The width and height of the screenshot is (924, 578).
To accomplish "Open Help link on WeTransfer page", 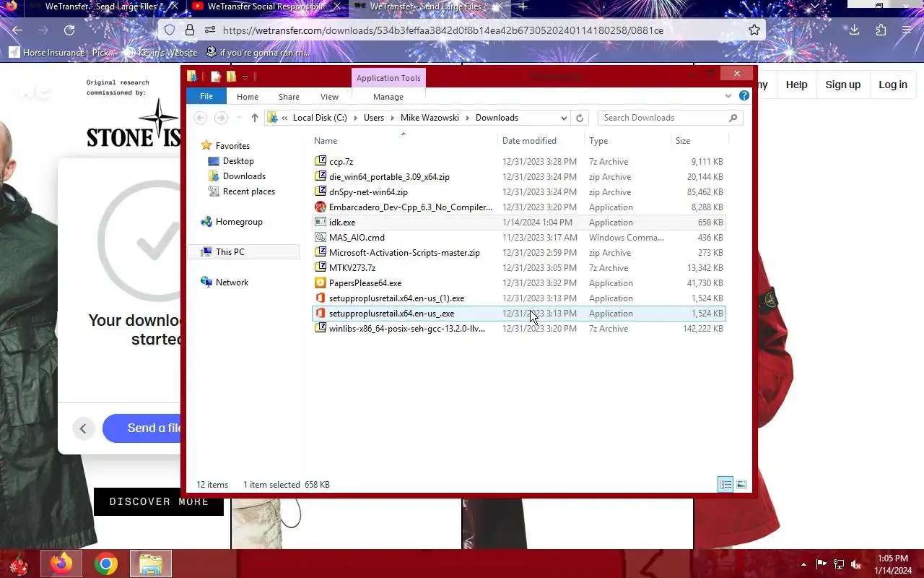I will [x=796, y=85].
